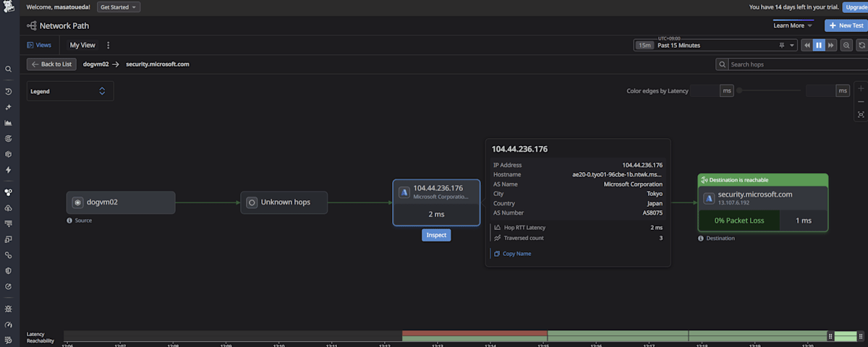This screenshot has height=347, width=868.
Task: Go back with the Back to List button
Action: pos(51,64)
